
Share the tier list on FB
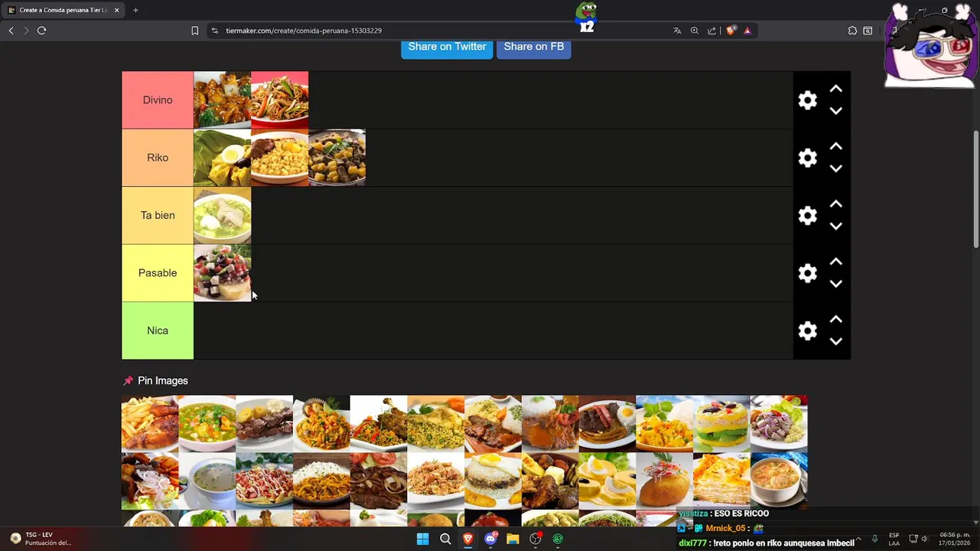coord(534,47)
